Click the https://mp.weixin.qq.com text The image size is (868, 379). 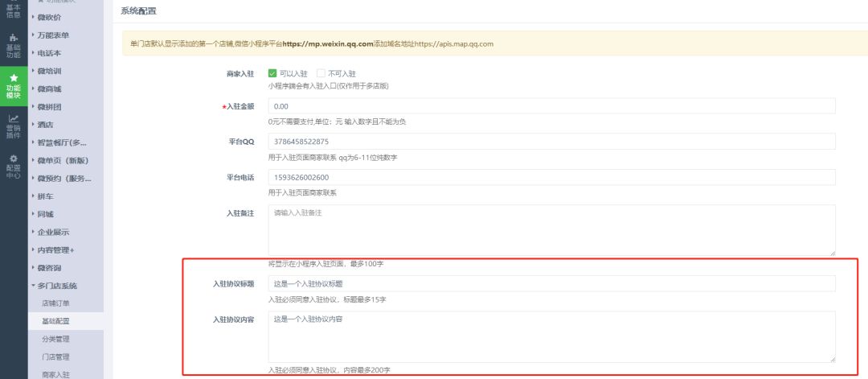click(328, 43)
